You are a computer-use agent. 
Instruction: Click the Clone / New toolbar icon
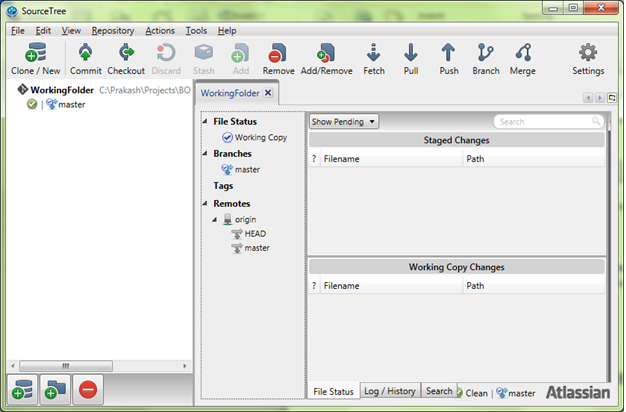36,53
